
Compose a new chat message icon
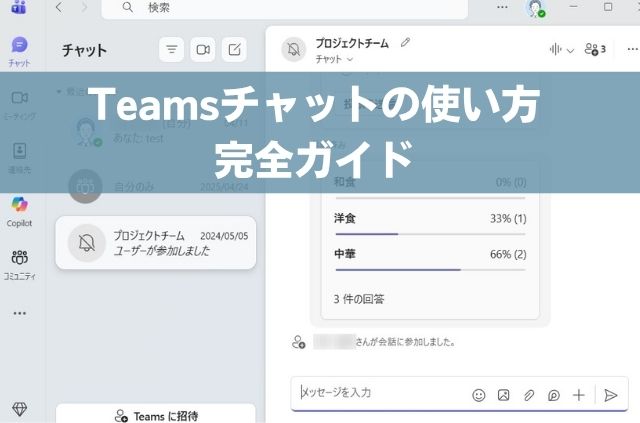pyautogui.click(x=233, y=49)
